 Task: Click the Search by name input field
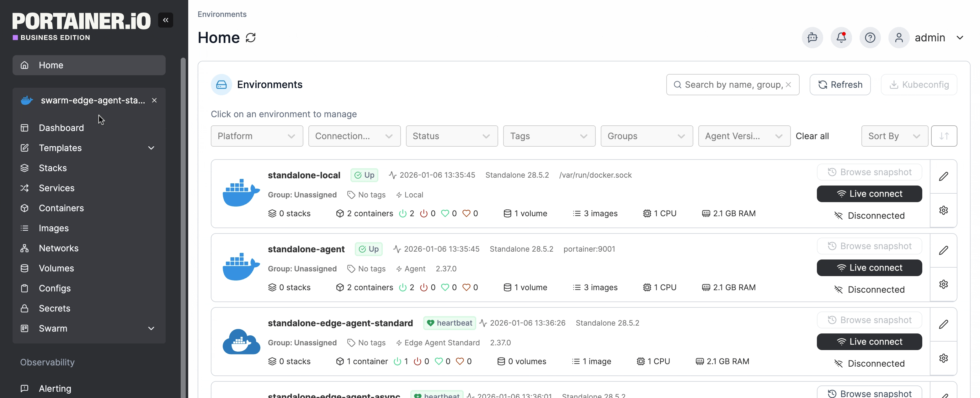coord(730,85)
